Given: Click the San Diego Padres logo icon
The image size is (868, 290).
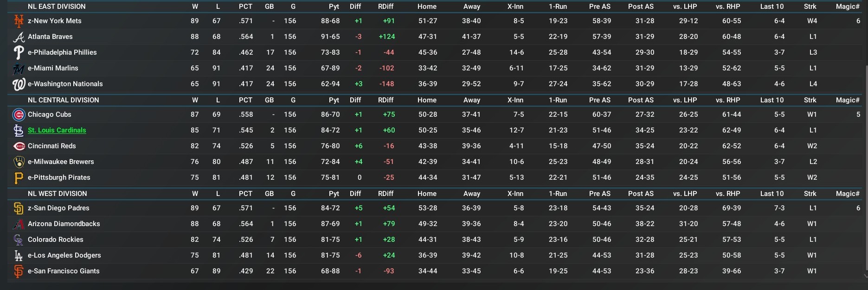Looking at the screenshot, I should coord(19,208).
